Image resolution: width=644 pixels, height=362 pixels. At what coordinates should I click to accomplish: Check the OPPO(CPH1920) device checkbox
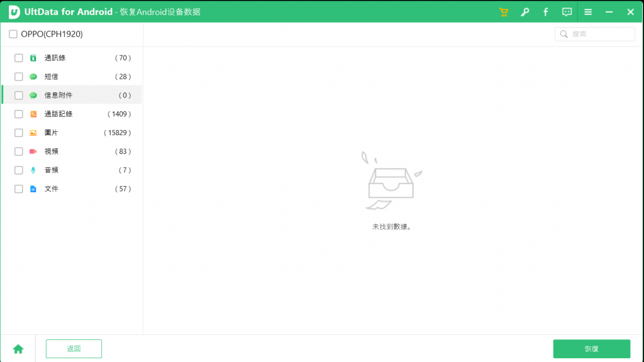(x=13, y=34)
